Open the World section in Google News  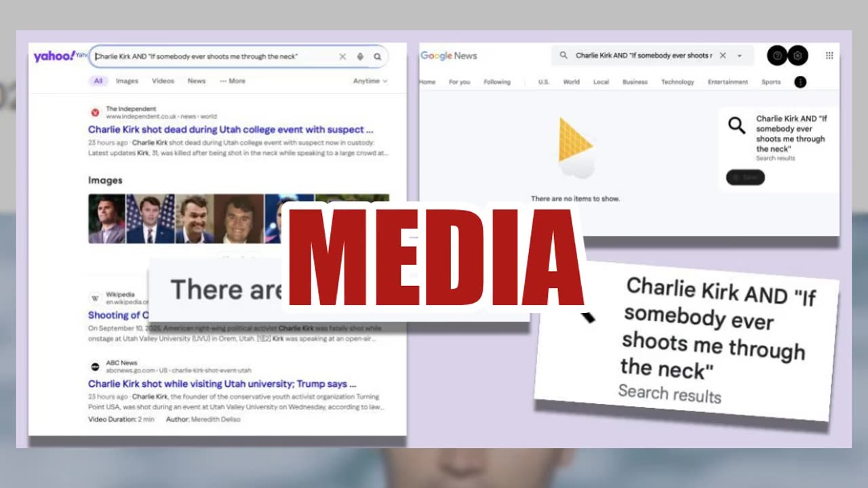[x=572, y=82]
